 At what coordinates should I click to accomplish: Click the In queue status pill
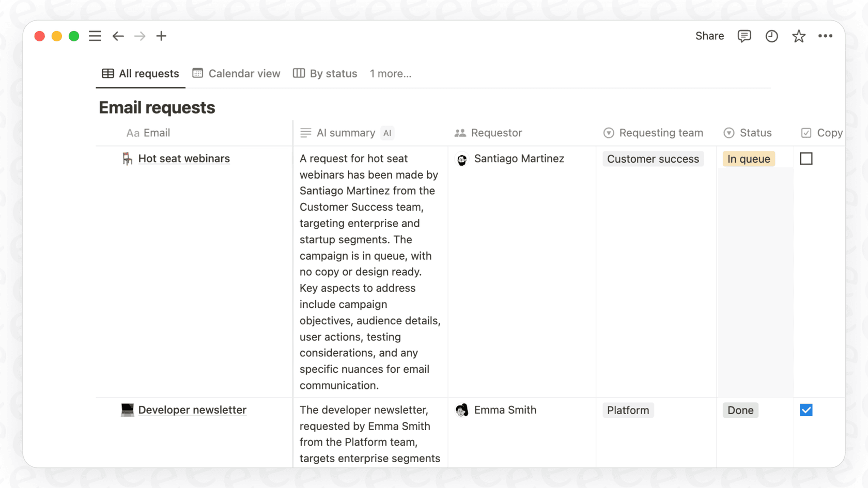click(748, 159)
